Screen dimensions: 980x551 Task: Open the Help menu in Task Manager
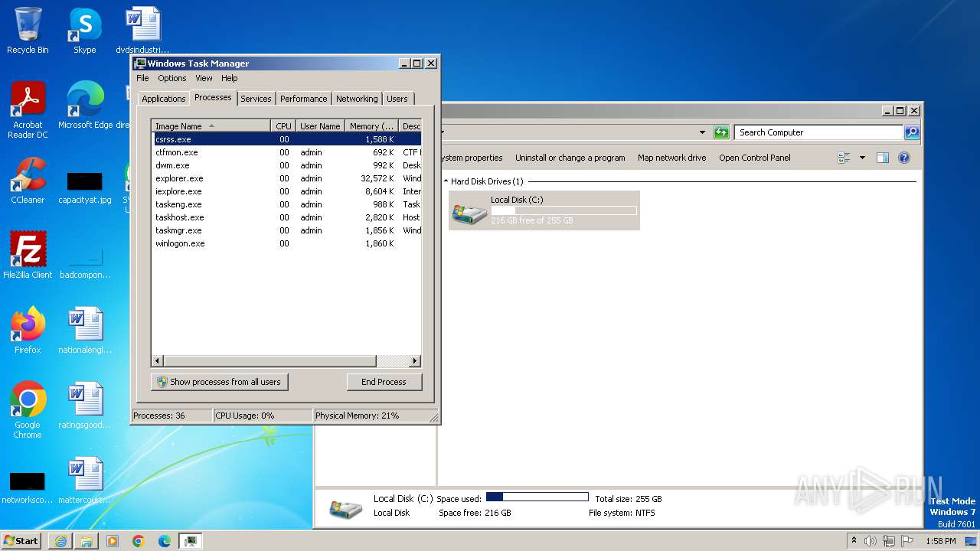(x=230, y=78)
